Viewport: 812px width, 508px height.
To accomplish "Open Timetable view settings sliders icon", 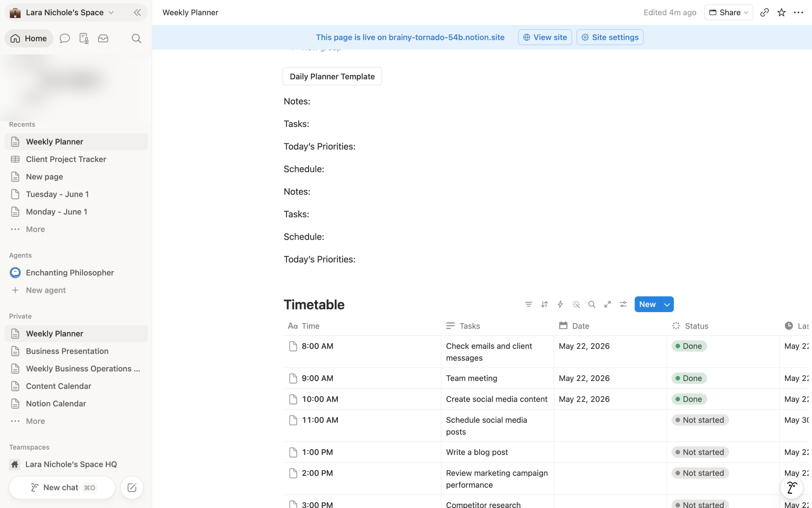I will pos(623,304).
